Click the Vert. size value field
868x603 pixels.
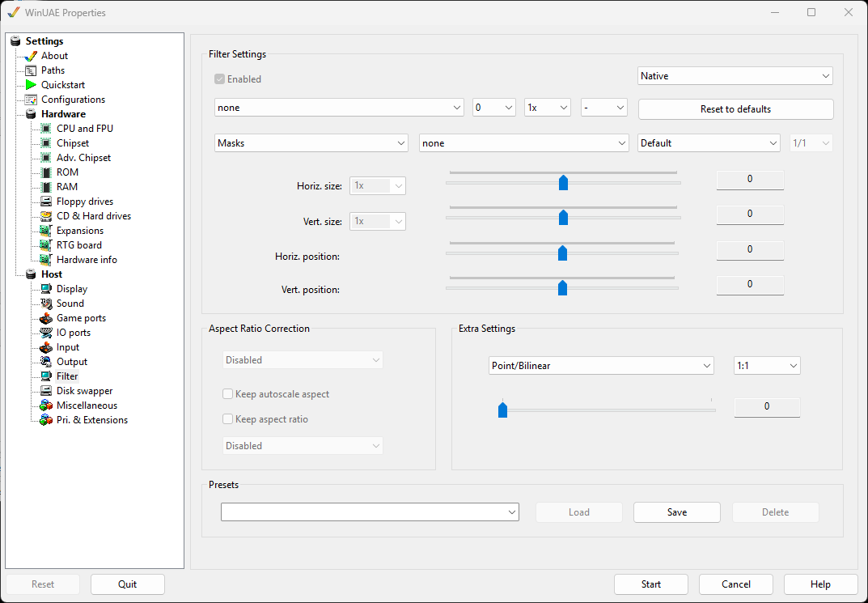[x=750, y=214]
